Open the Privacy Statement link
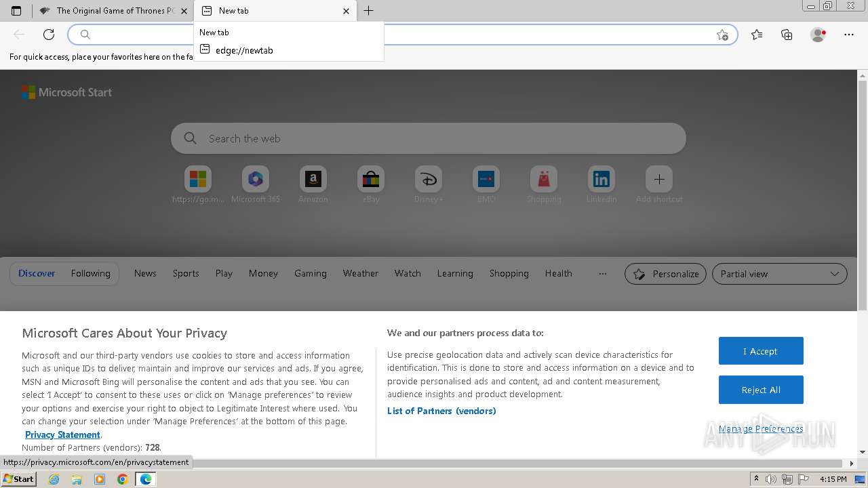 pos(62,434)
